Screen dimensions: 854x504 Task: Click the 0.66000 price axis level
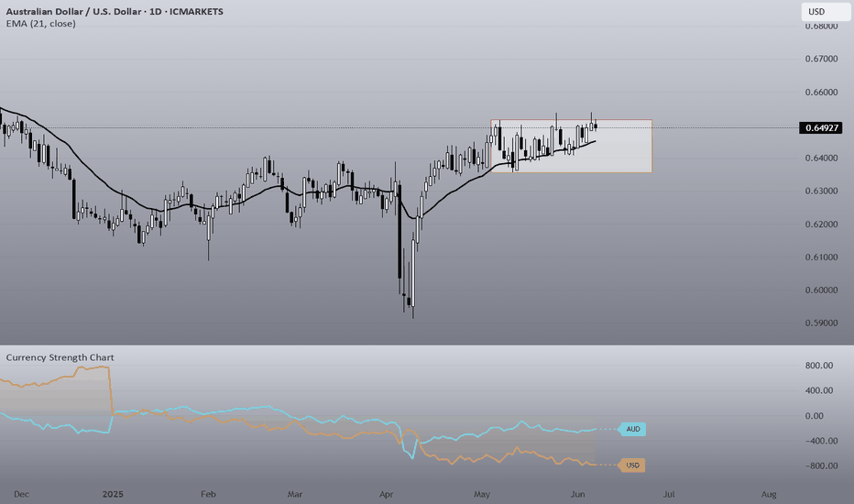tap(821, 92)
